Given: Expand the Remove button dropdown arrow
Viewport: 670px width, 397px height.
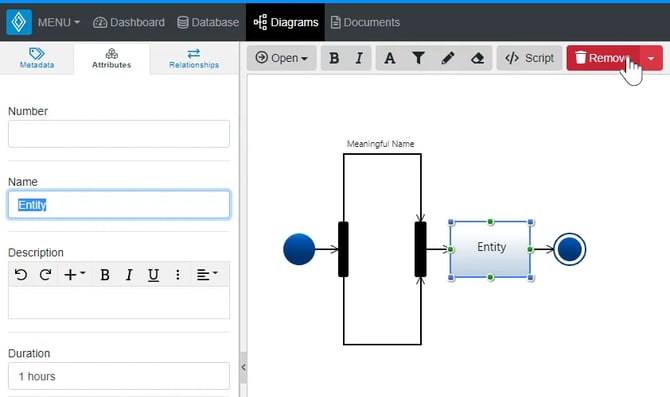Looking at the screenshot, I should tap(651, 58).
